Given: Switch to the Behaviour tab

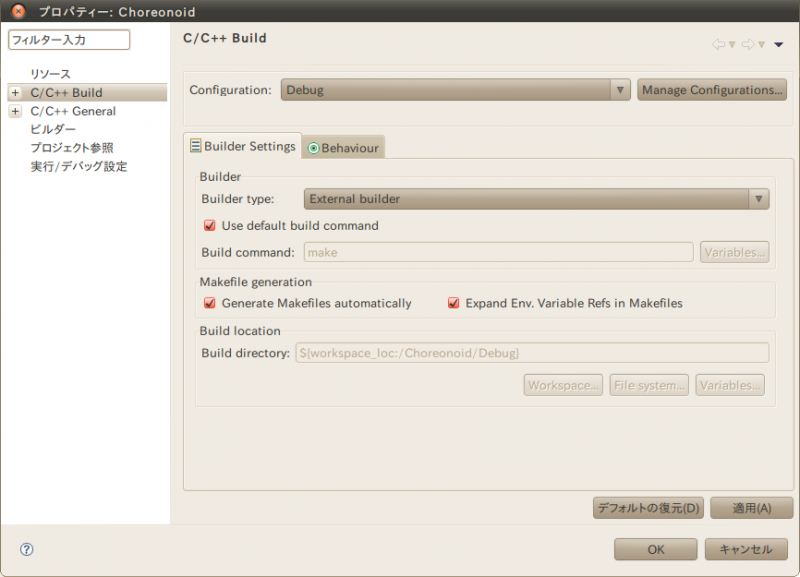Looking at the screenshot, I should tap(344, 148).
